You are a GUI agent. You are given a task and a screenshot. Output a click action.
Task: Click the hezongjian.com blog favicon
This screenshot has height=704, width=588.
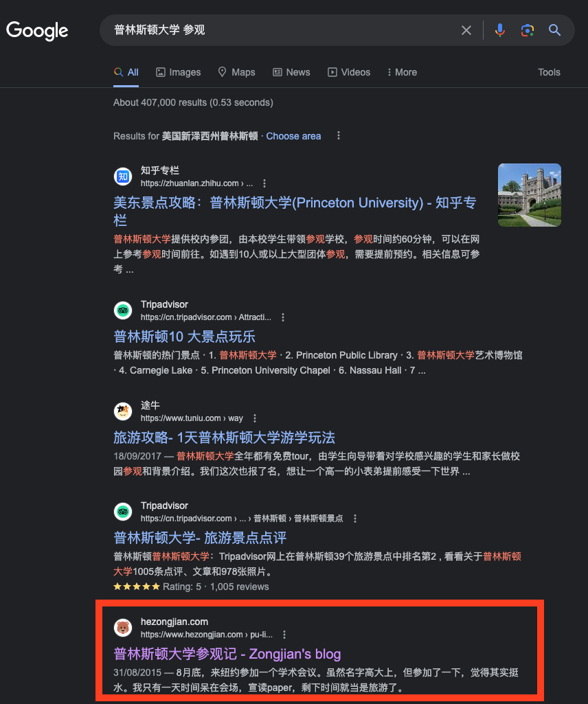pyautogui.click(x=122, y=627)
